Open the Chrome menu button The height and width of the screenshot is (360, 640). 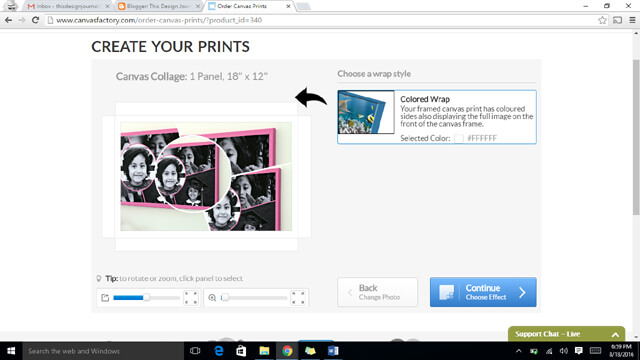click(632, 20)
